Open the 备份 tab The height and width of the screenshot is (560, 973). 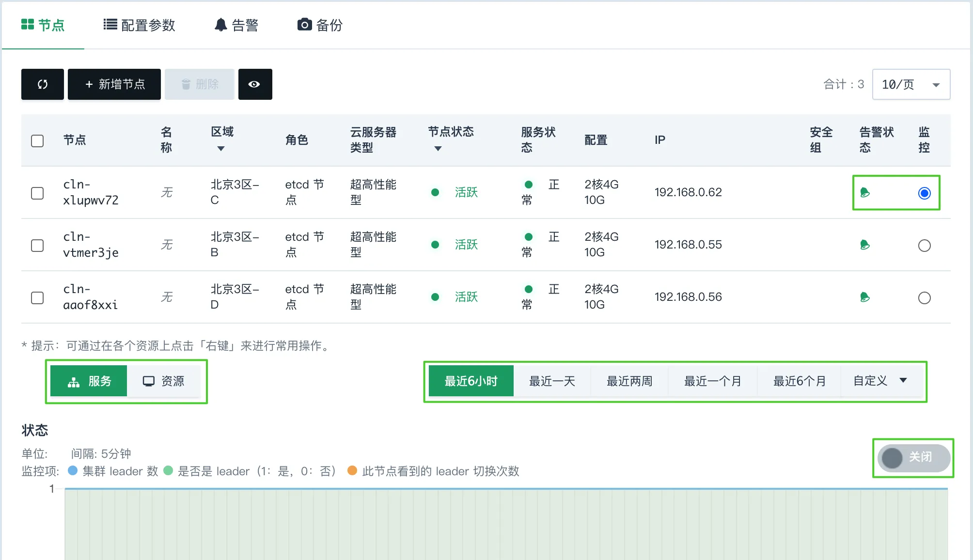[x=320, y=25]
